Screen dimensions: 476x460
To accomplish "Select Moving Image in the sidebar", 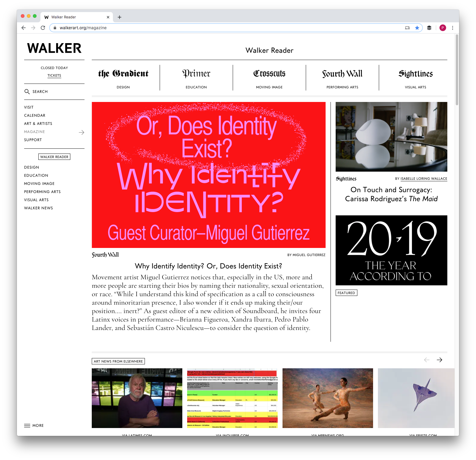I will tap(40, 184).
